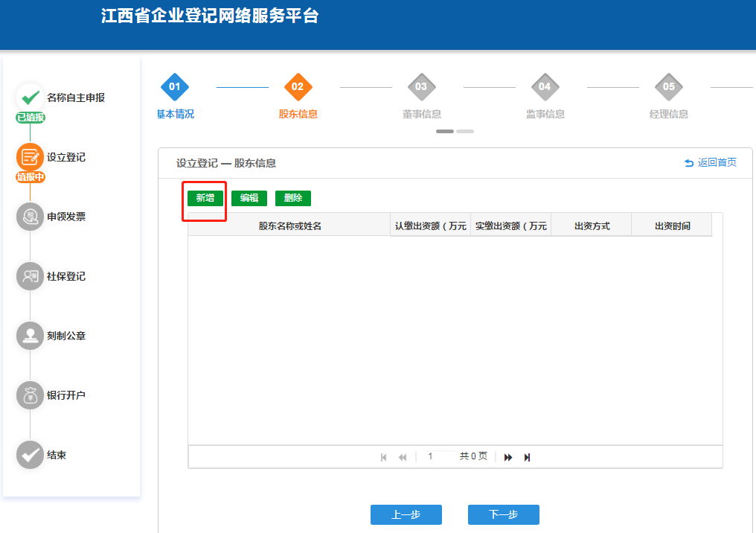Open step 04 监事信息
The height and width of the screenshot is (533, 756).
545,87
